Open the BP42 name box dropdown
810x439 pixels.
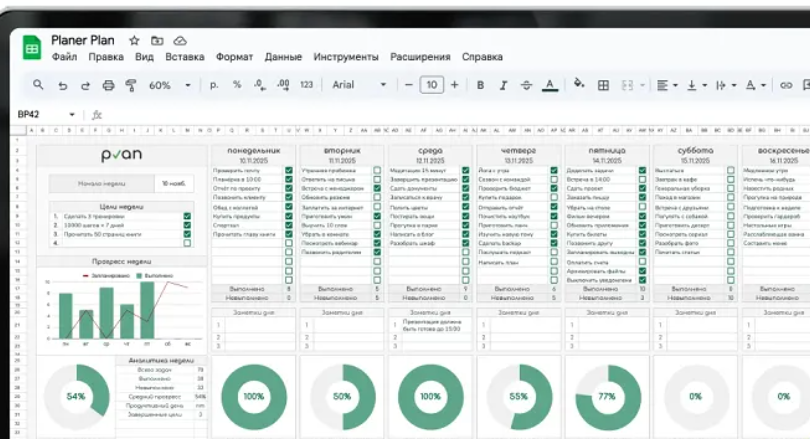tap(72, 114)
